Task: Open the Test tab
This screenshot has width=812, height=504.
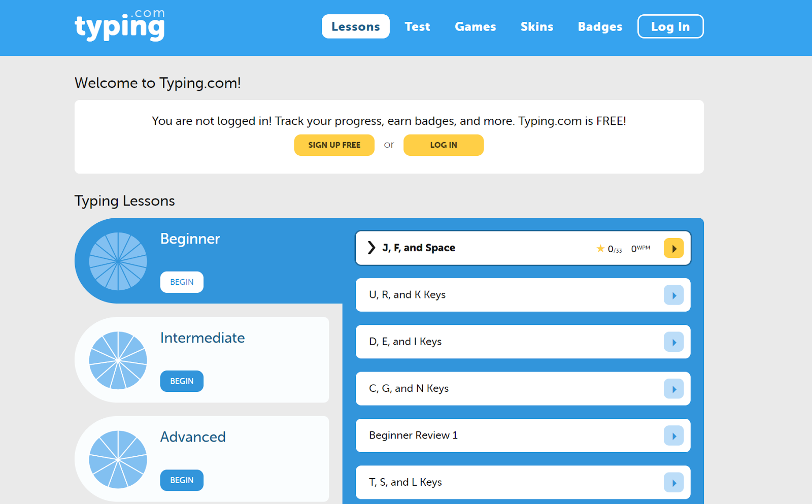Action: pyautogui.click(x=417, y=26)
